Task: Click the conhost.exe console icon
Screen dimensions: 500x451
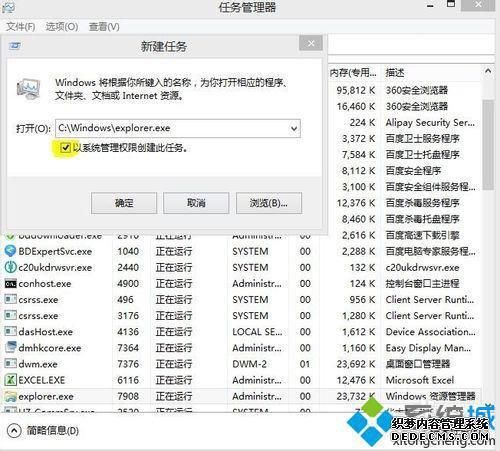Action: 10,284
